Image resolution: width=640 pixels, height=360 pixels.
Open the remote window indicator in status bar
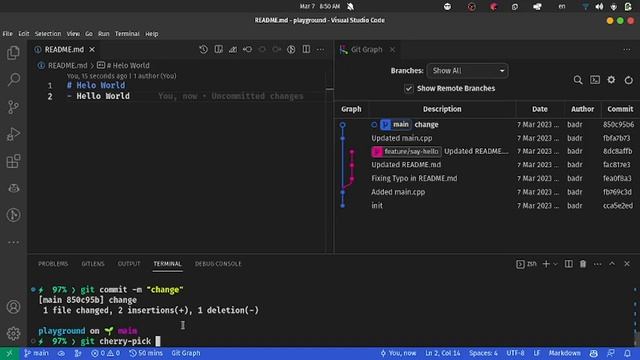tap(9, 353)
